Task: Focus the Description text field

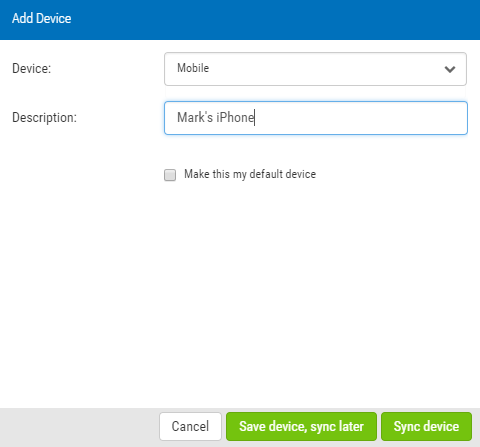Action: click(316, 118)
